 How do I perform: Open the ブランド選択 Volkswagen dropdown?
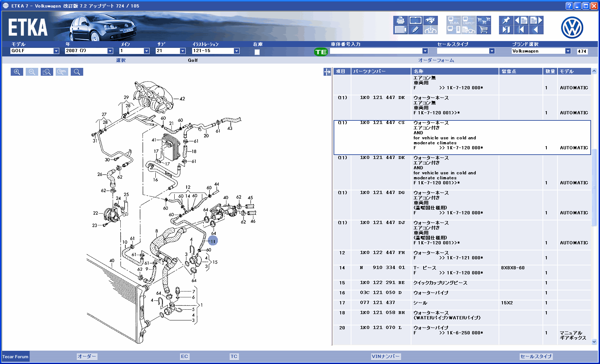point(568,51)
